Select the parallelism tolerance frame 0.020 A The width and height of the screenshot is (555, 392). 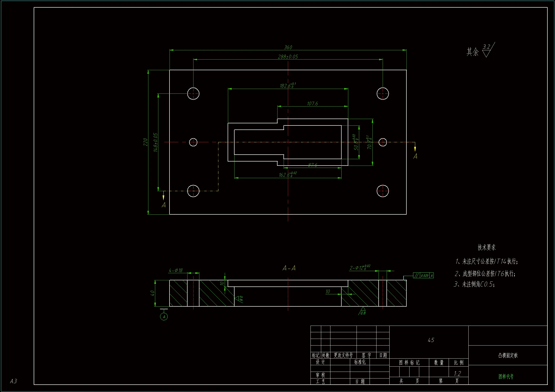pos(423,275)
